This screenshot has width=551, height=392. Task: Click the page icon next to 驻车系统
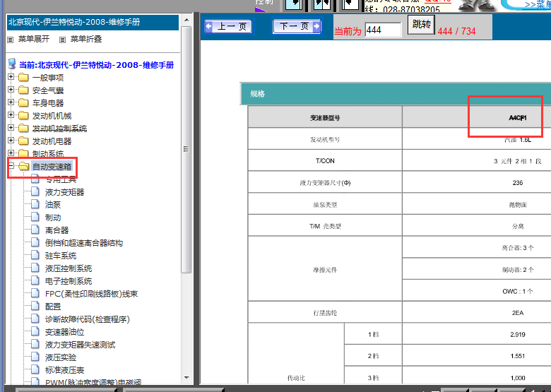coord(35,255)
